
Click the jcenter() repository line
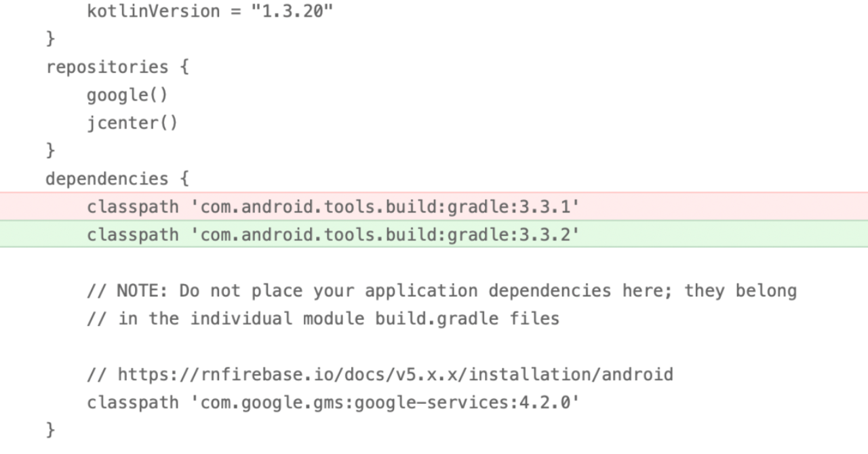(x=132, y=123)
